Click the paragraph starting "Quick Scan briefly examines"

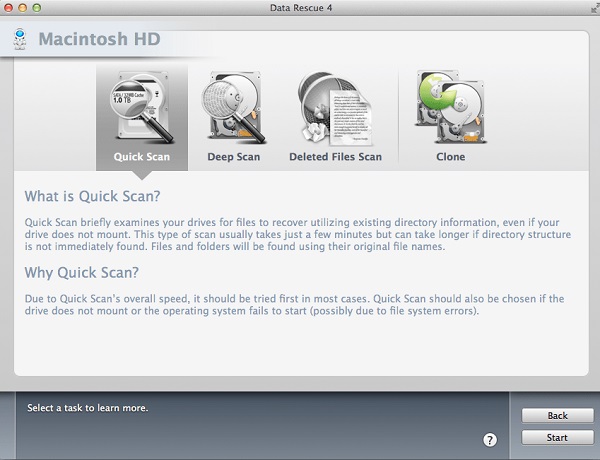pos(298,234)
